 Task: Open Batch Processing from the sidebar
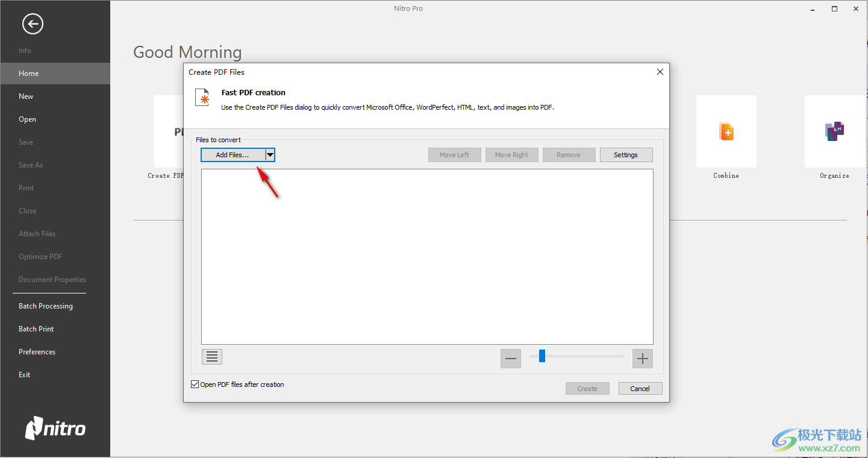(x=46, y=306)
